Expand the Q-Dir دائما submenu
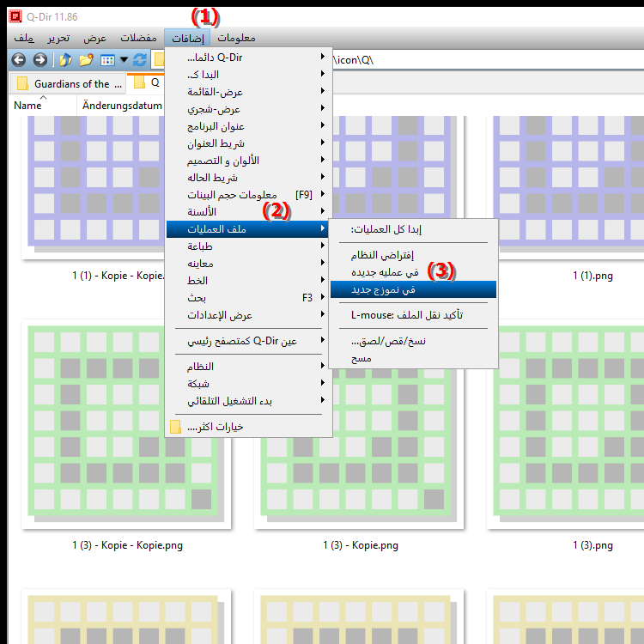This screenshot has height=644, width=644. coord(248,58)
